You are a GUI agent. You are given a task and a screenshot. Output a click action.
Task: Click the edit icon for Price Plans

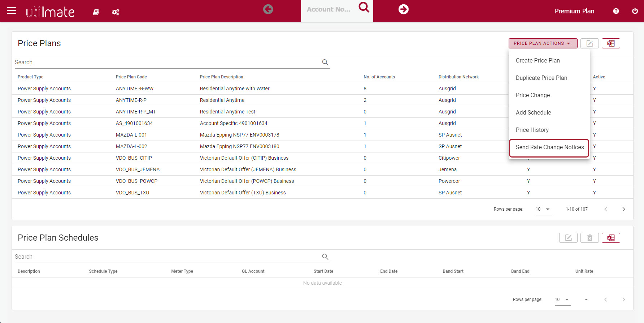click(589, 43)
